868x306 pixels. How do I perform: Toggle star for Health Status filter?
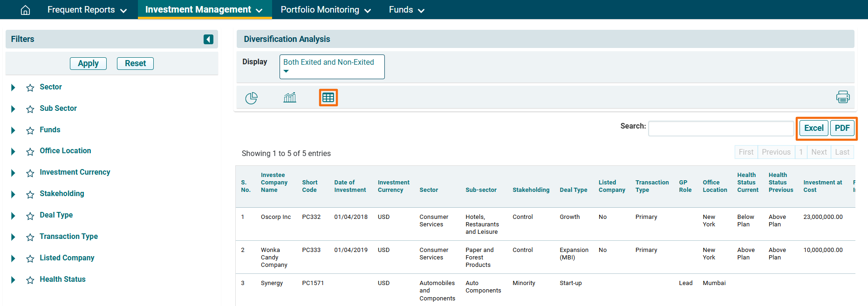coord(30,280)
